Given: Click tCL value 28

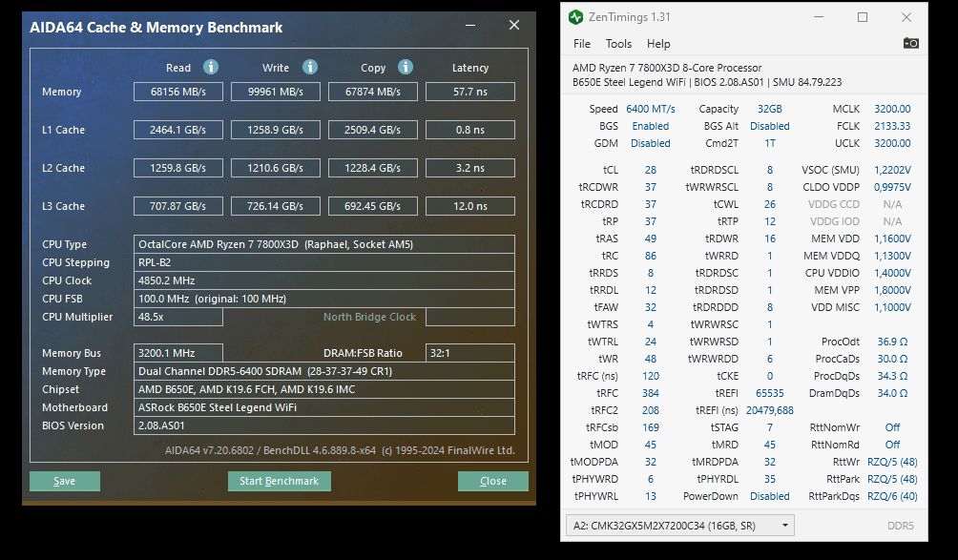Looking at the screenshot, I should pos(651,170).
